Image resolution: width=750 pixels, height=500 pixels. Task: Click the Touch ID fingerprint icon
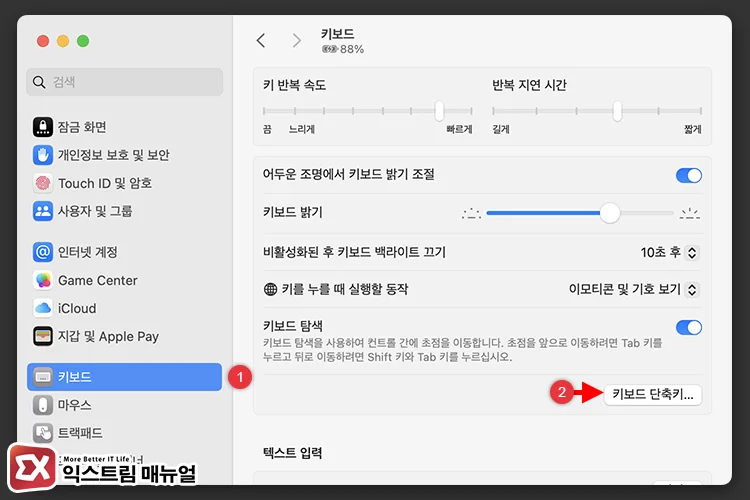(x=43, y=183)
